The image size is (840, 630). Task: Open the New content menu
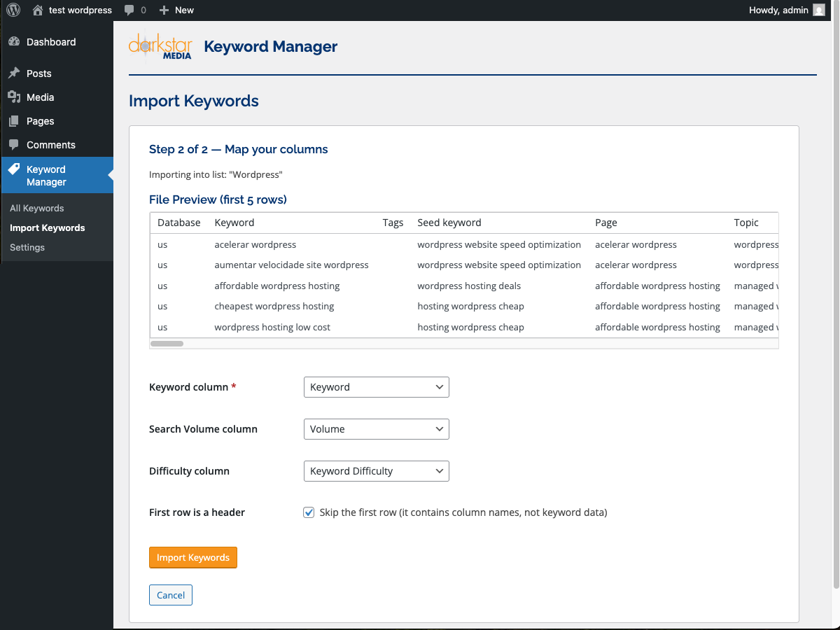click(x=176, y=10)
